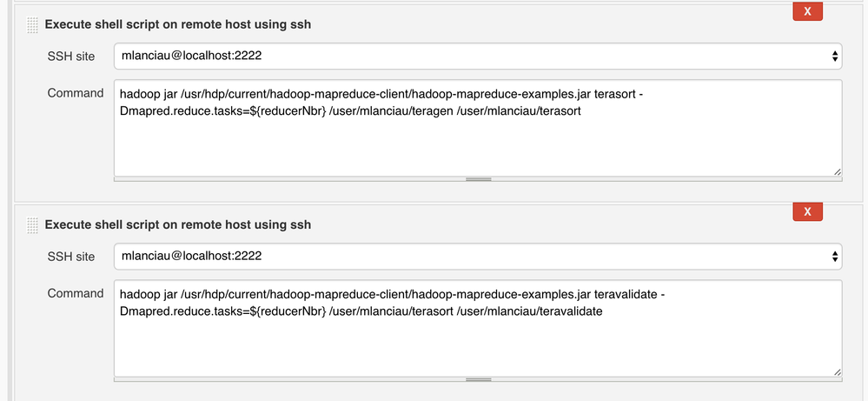Grab the drag handle of the terasort step
The image size is (868, 401).
pyautogui.click(x=33, y=25)
